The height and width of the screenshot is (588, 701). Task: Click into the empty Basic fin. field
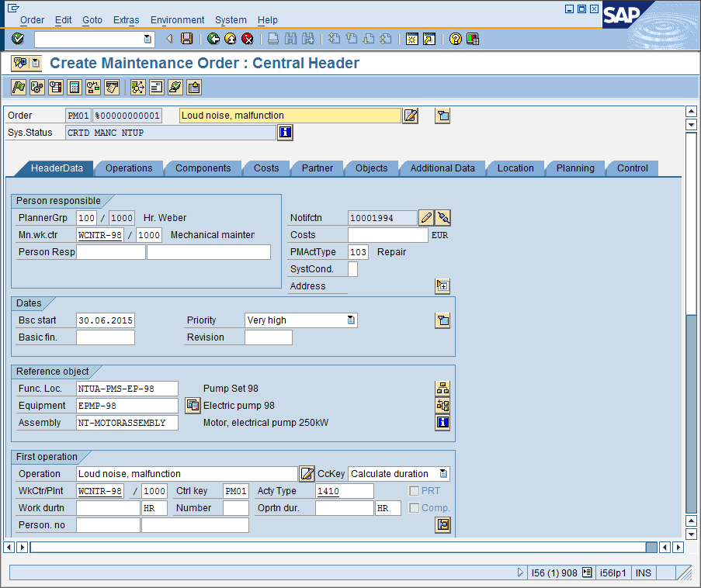tap(105, 337)
